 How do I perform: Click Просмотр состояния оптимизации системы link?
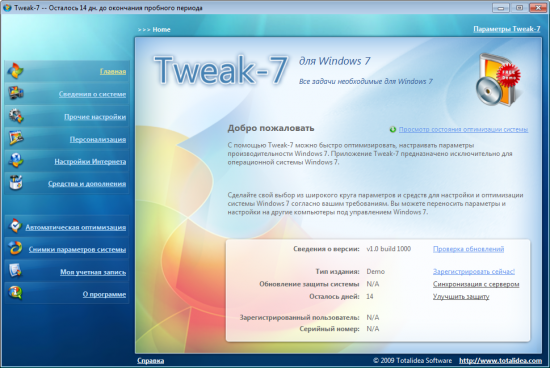[463, 129]
